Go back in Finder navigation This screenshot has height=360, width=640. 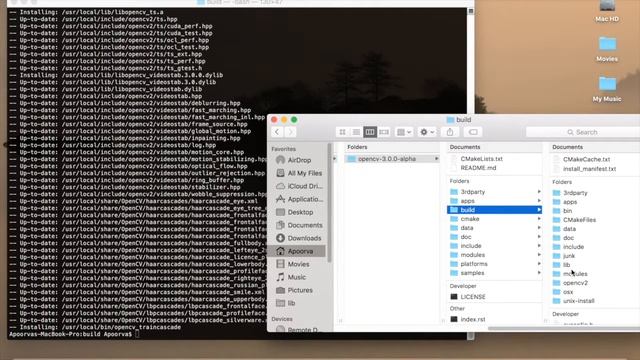pyautogui.click(x=277, y=132)
